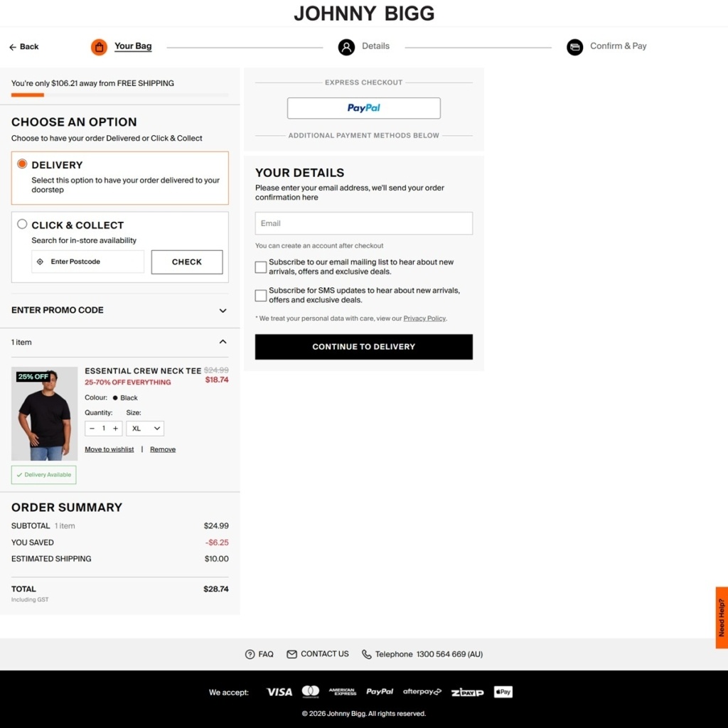728x728 pixels.
Task: Click the $18.74 sale price
Action: [217, 380]
